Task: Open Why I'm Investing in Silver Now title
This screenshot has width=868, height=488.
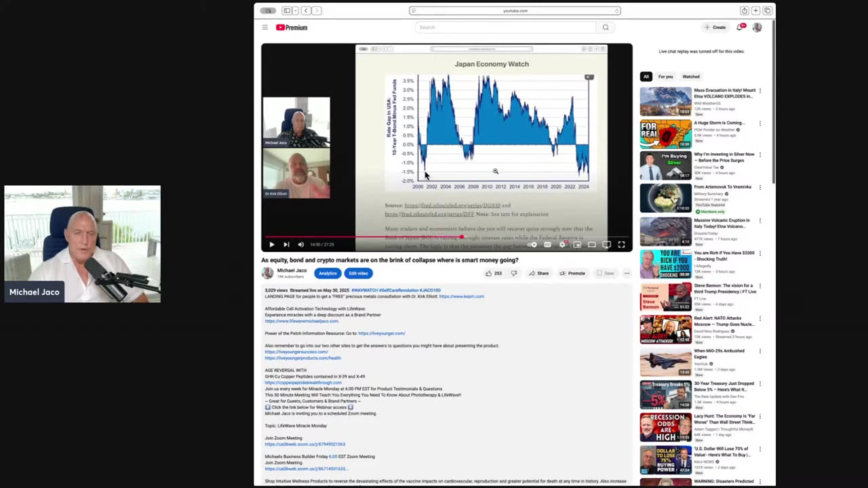Action: [x=724, y=157]
